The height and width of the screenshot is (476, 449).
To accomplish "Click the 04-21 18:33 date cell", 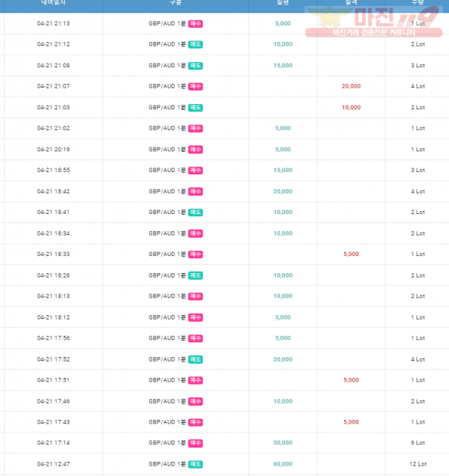I will 53,254.
